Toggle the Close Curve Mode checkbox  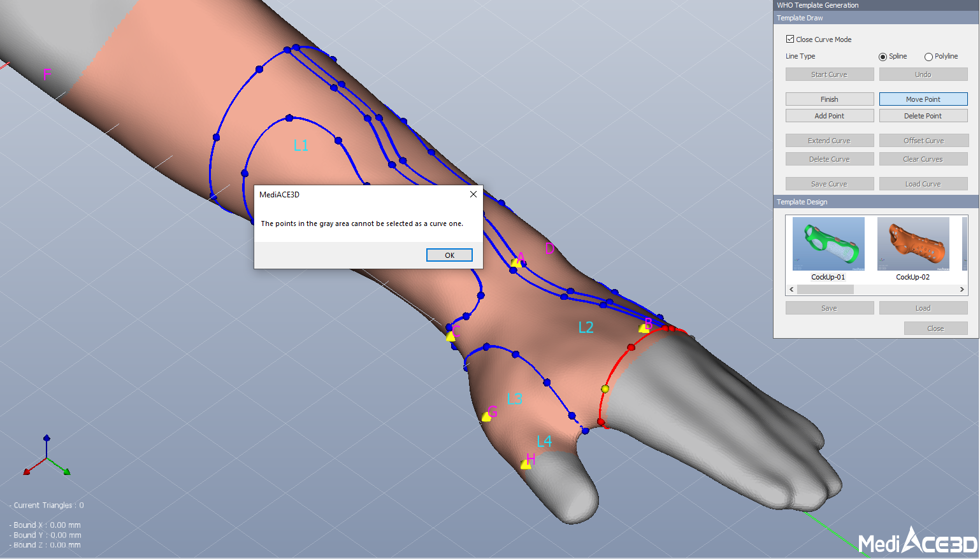(x=790, y=39)
